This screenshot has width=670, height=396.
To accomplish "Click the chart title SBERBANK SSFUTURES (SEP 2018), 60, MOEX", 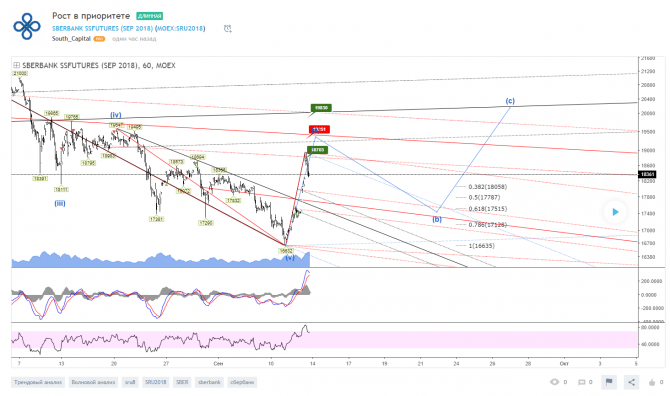I will (99, 65).
